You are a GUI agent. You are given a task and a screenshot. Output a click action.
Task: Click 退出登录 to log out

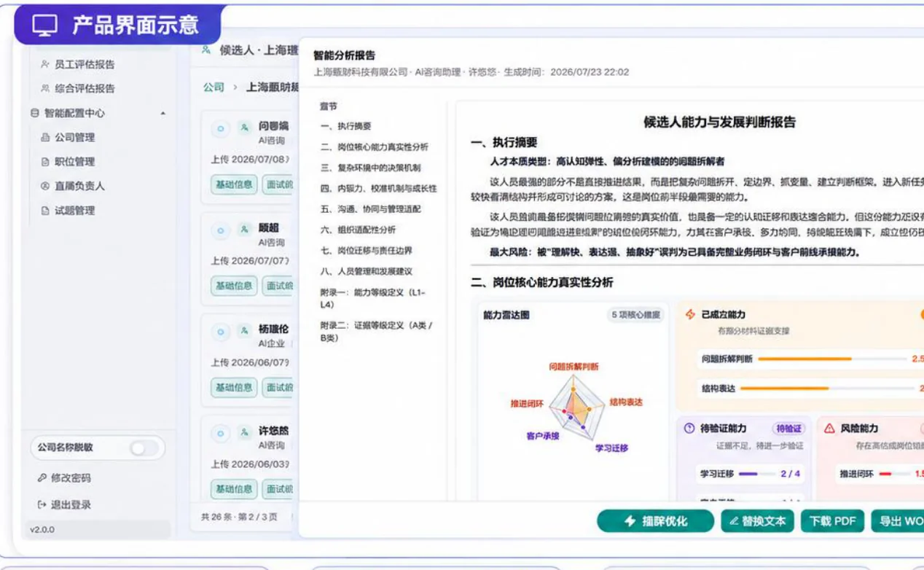point(71,504)
